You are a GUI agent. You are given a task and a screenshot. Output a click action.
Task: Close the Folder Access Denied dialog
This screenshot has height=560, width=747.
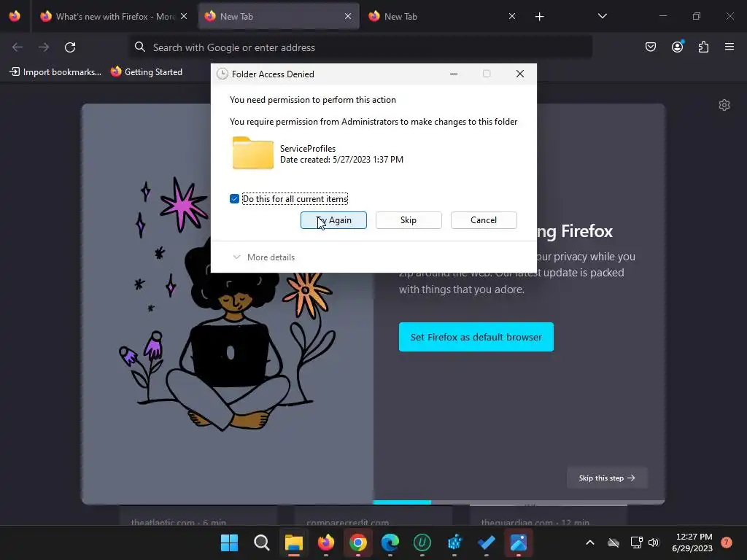point(519,74)
